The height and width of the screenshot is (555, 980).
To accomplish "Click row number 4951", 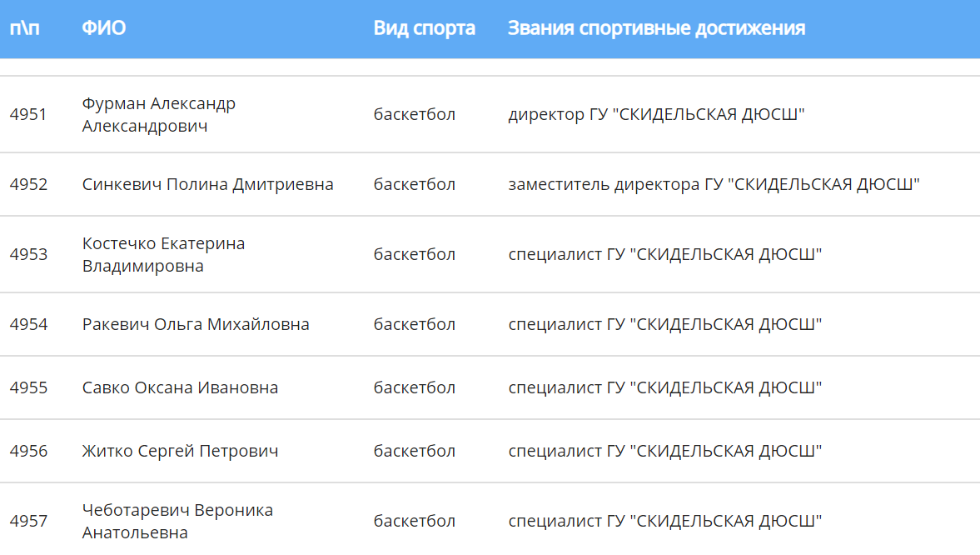I will click(x=28, y=114).
